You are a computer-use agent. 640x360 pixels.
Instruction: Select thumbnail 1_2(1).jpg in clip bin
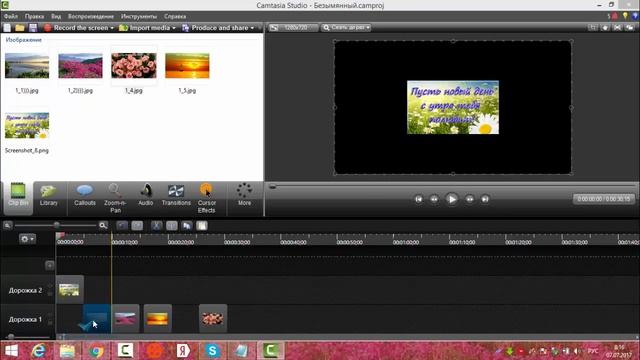80,66
